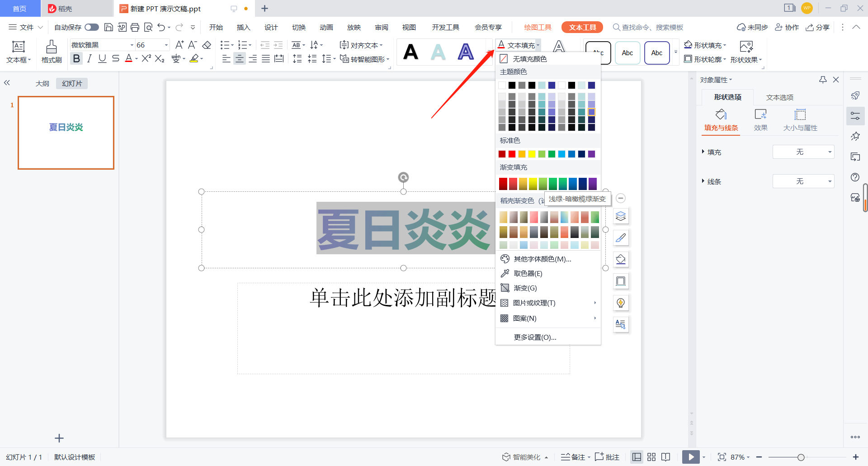Click the save icon in quick toolbar
Image resolution: width=868 pixels, height=466 pixels.
point(108,27)
